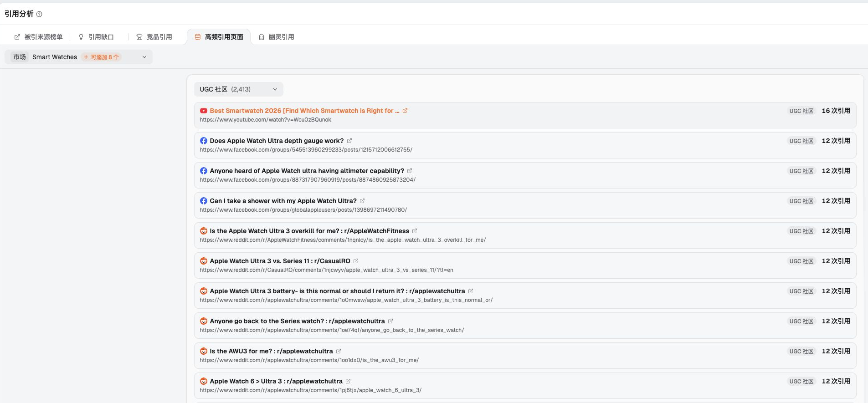Open the Ultra 3 battery Reddit thread
868x403 pixels.
tap(337, 291)
